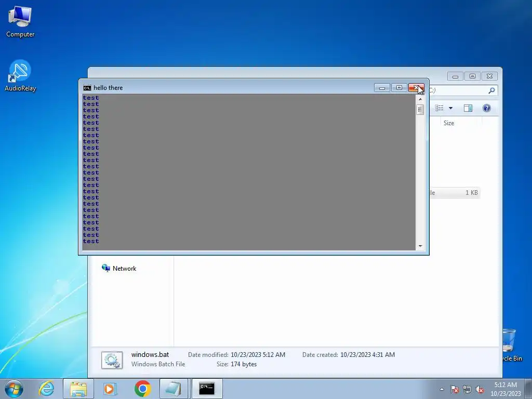Toggle the Explorer preview pane icon
The width and height of the screenshot is (532, 399).
tap(468, 108)
